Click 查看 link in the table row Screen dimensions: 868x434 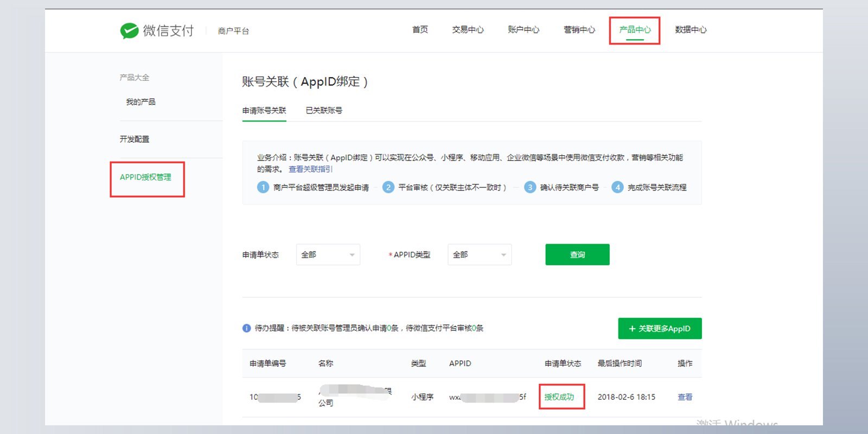pyautogui.click(x=685, y=397)
